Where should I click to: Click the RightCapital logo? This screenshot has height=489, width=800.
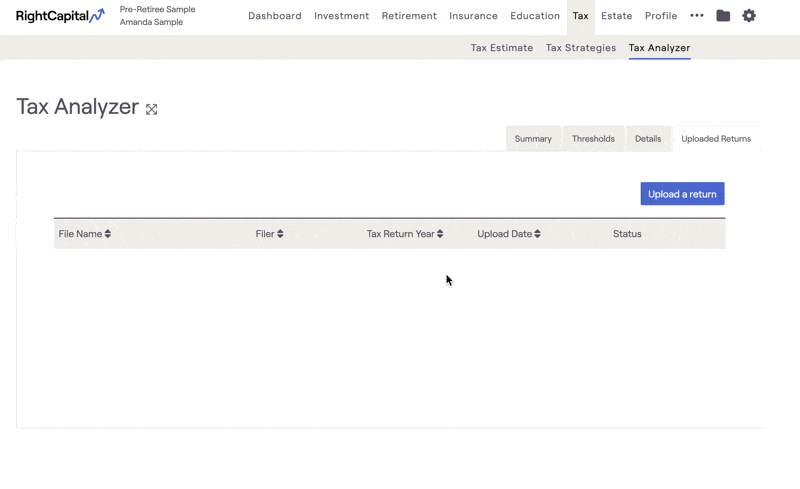[x=60, y=16]
